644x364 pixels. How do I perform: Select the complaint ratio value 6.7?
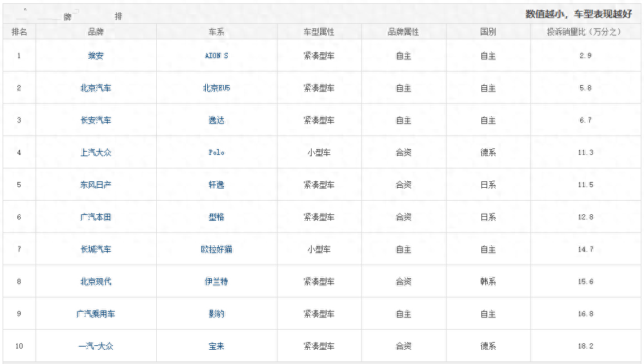(586, 121)
